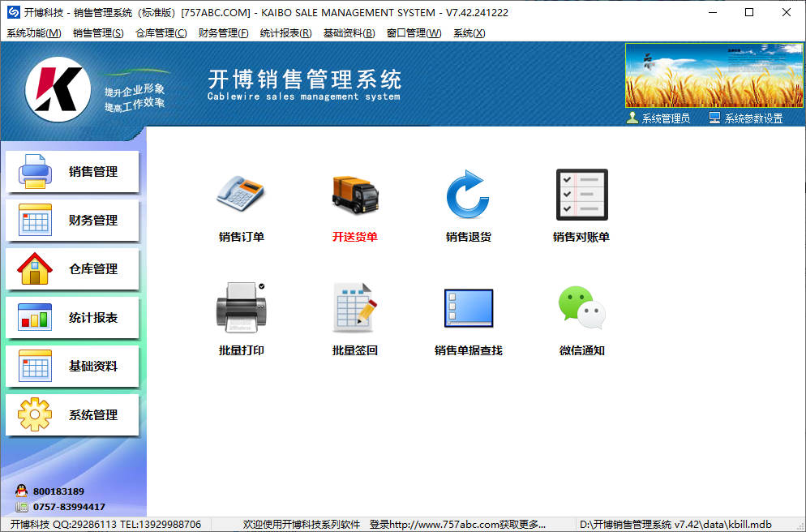
Task: Open the 统计报表(R) menu
Action: pyautogui.click(x=285, y=33)
